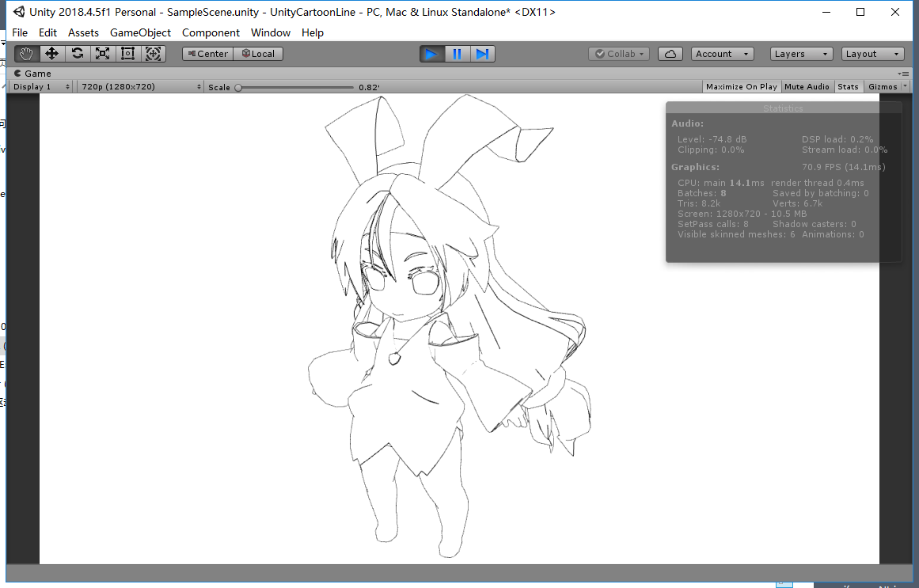Click the Verts: 6.7k stat
This screenshot has height=588, width=919.
(797, 203)
